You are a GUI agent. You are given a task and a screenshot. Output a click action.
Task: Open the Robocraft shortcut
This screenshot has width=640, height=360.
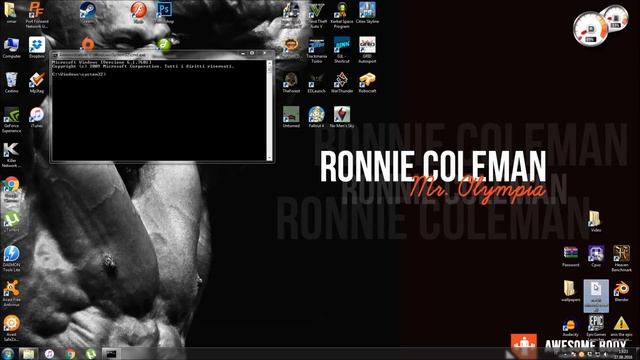[x=367, y=83]
